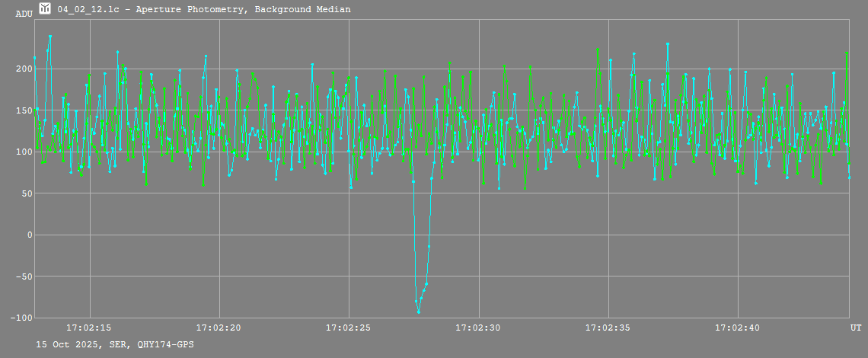Select the 17:02:25 time tick label
The height and width of the screenshot is (358, 868).
click(x=348, y=328)
